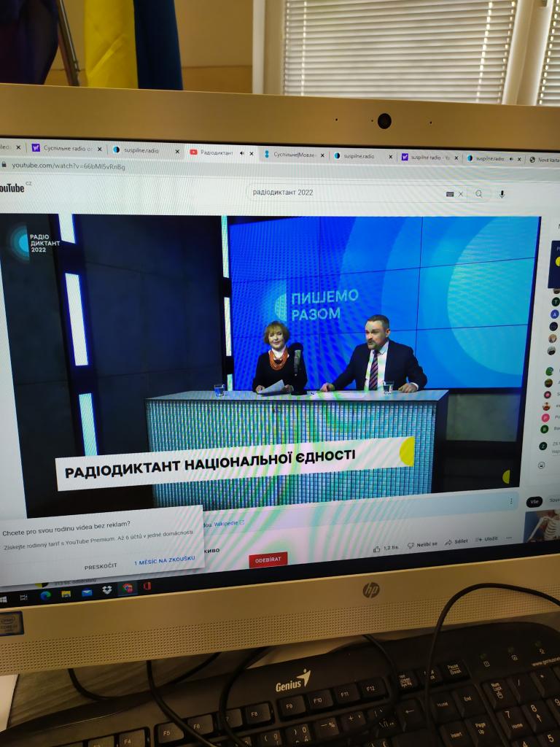Subscribe with the red 'ODEBÍRAT' button
Image resolution: width=560 pixels, height=747 pixels.
coord(268,560)
